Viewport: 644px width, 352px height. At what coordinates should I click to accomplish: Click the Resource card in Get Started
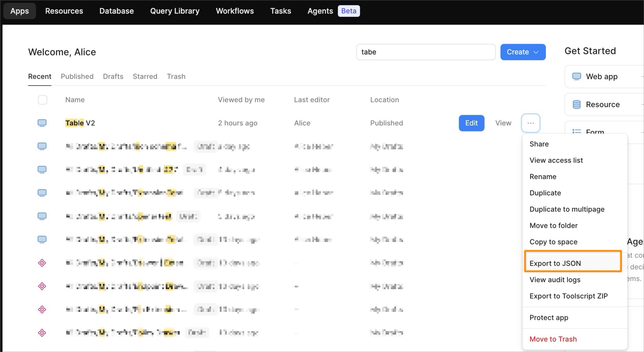pyautogui.click(x=604, y=104)
